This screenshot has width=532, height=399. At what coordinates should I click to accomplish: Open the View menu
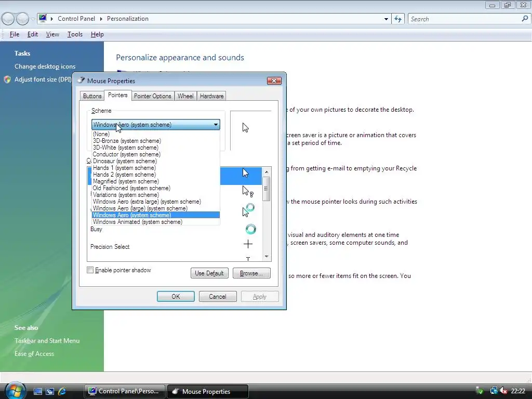click(x=52, y=34)
